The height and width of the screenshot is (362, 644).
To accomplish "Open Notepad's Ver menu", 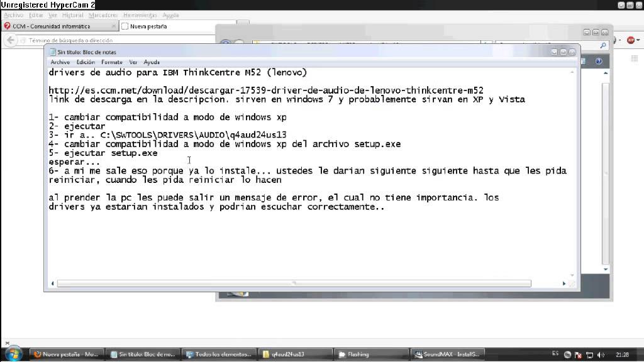I will click(x=133, y=62).
